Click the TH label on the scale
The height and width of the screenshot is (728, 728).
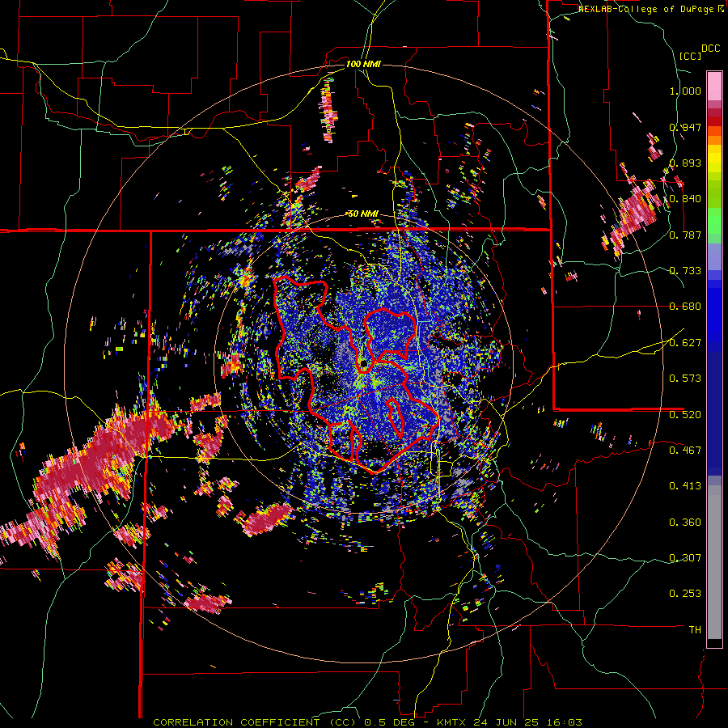695,629
